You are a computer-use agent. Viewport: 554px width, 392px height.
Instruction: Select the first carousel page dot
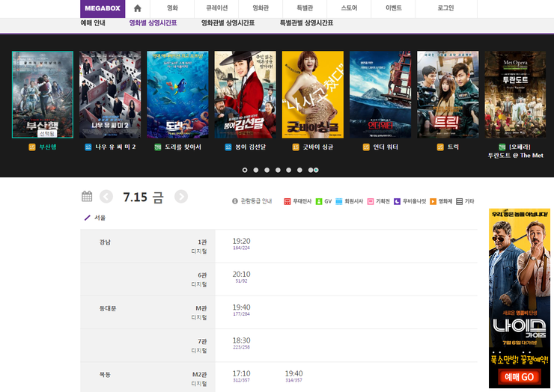(x=245, y=171)
